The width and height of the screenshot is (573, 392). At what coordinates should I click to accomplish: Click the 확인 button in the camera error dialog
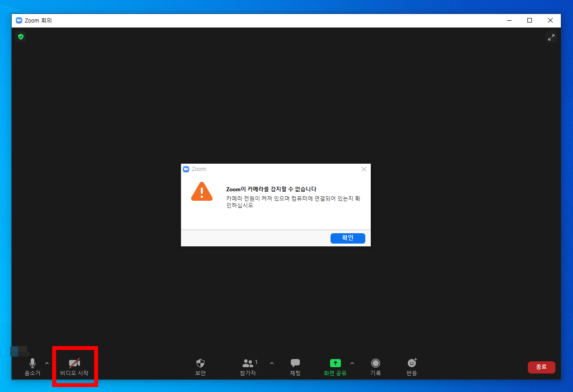point(348,238)
